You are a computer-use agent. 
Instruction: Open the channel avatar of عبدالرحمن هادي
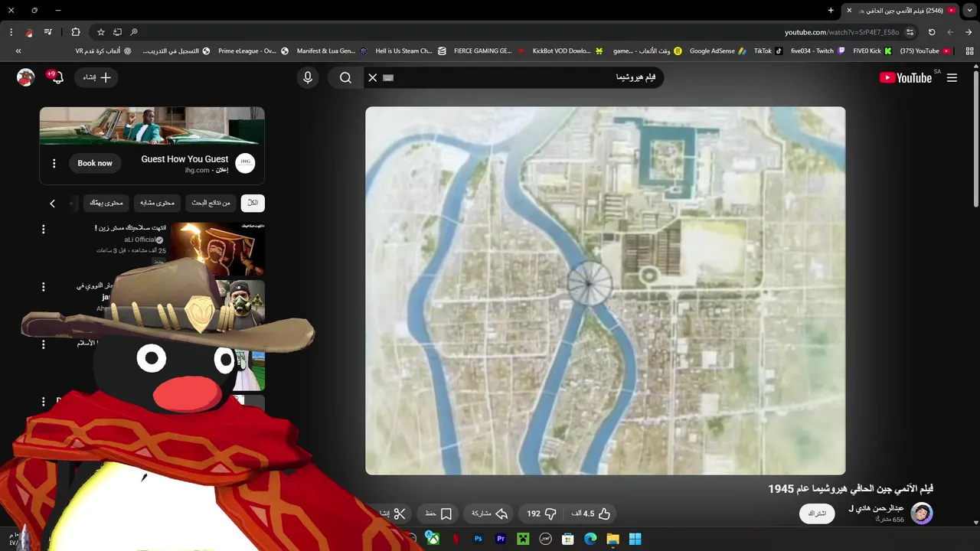point(922,513)
